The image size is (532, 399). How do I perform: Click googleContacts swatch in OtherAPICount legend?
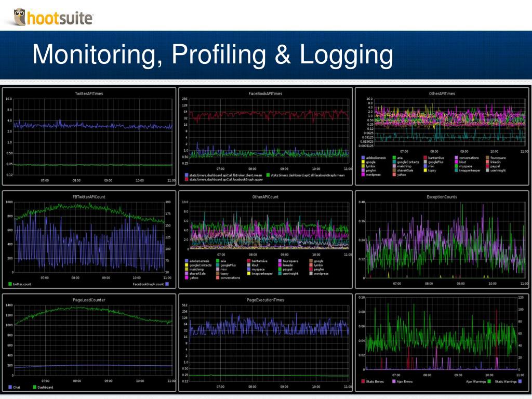click(187, 265)
